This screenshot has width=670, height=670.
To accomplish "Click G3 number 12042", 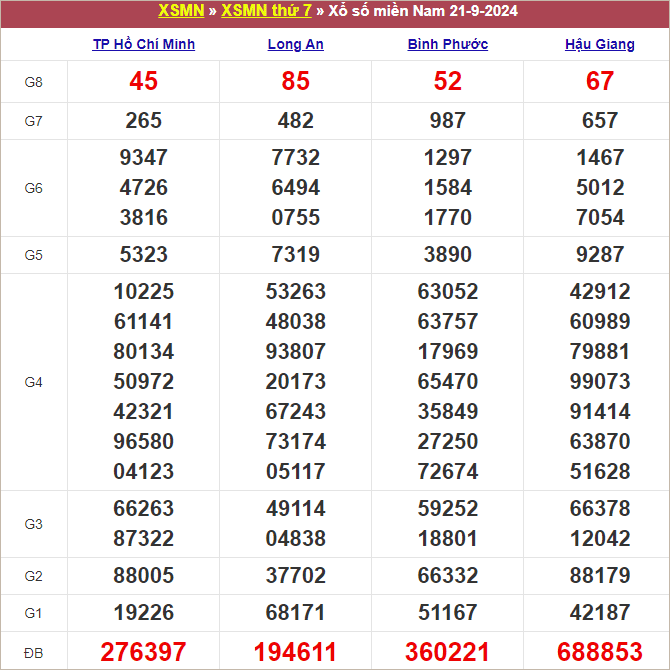I will (600, 538).
